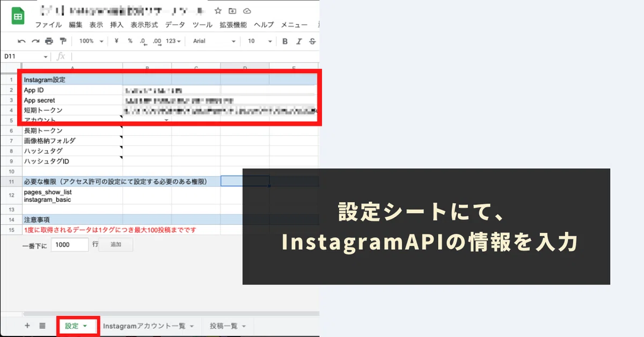The height and width of the screenshot is (337, 644).
Task: Star the spreadsheet document
Action: coord(218,11)
